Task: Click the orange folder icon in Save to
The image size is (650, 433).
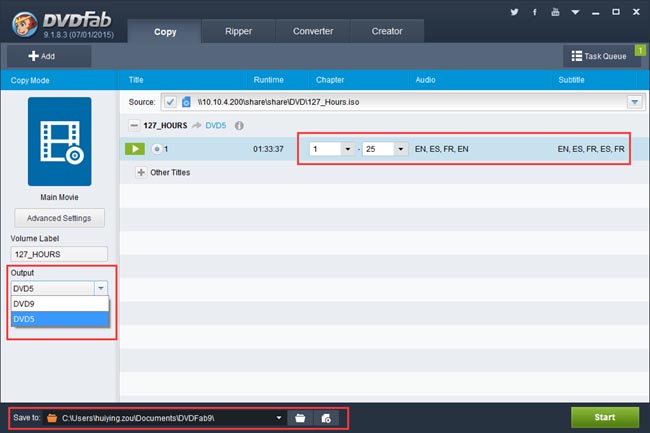Action: point(52,418)
